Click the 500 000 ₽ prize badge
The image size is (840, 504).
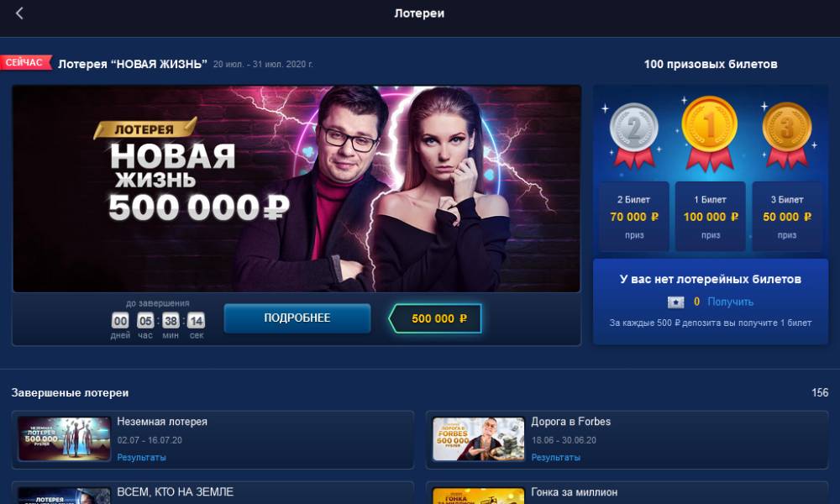pyautogui.click(x=435, y=318)
